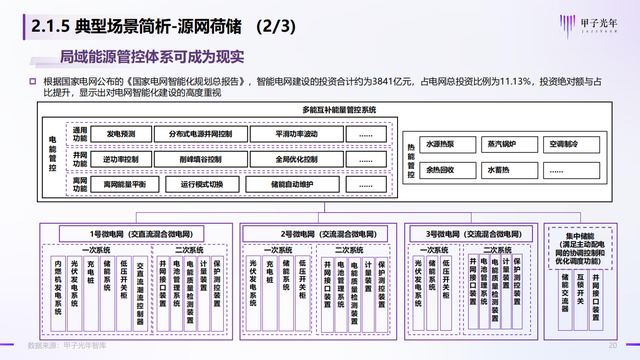
Task: Select 保护测控装置 in 3号微电网
Action: pyautogui.click(x=517, y=292)
